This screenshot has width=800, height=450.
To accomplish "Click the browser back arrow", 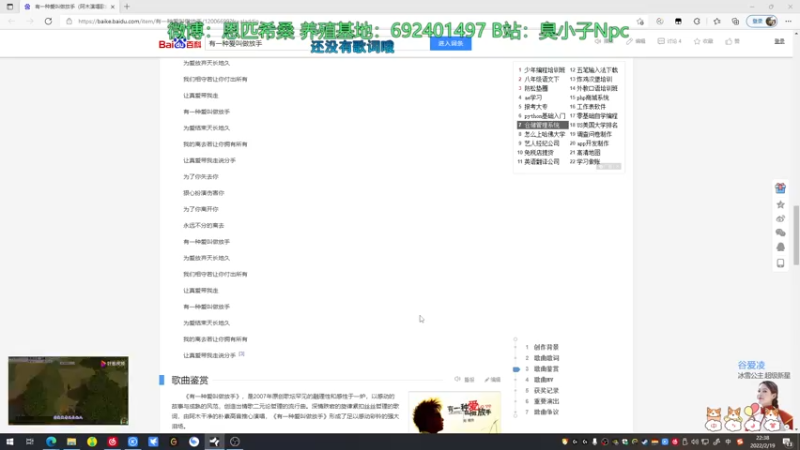I will [11, 21].
